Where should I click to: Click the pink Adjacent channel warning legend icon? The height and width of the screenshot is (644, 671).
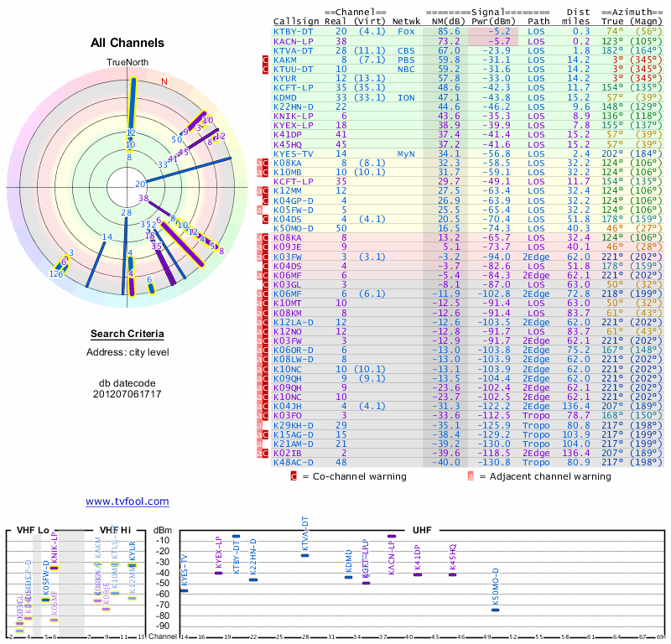point(471,476)
